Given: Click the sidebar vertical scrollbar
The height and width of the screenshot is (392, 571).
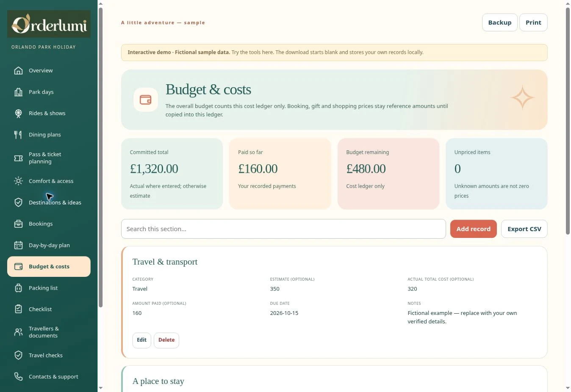Looking at the screenshot, I should pyautogui.click(x=100, y=157).
